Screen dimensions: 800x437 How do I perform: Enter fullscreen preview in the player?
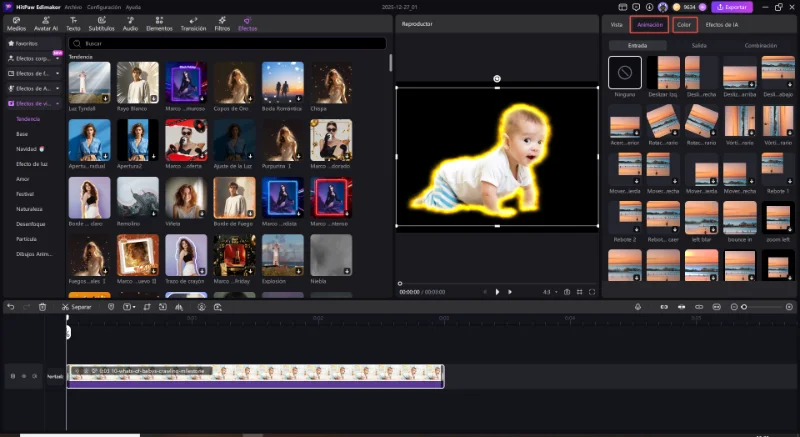click(x=592, y=292)
